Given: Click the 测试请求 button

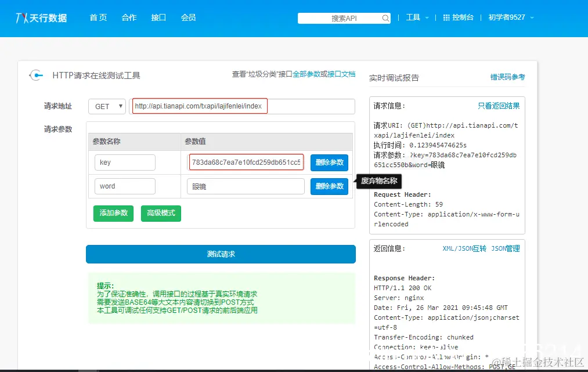Looking at the screenshot, I should (221, 254).
